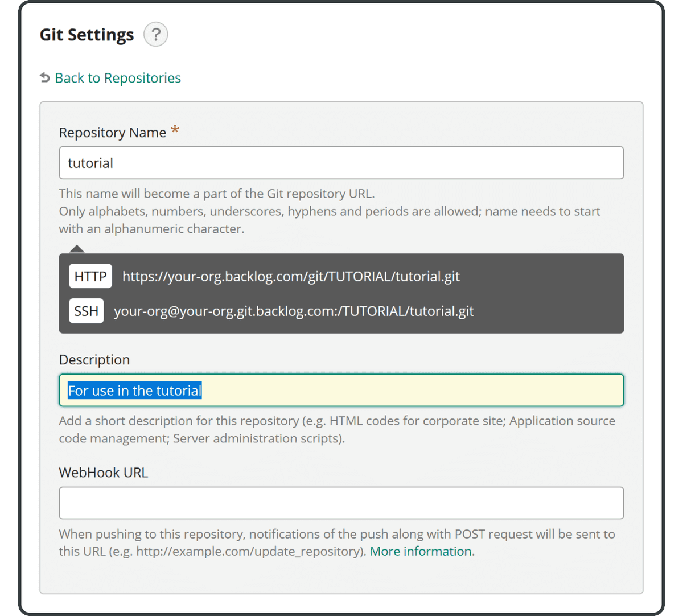Click the highlighted "For use in the tutorial" text
683x616 pixels.
pos(134,391)
